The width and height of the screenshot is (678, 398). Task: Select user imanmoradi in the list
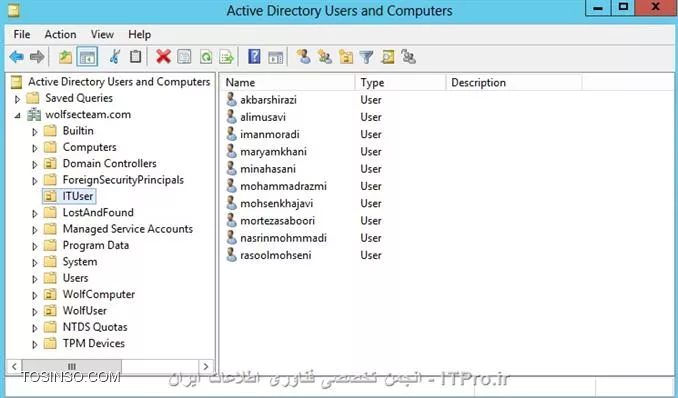tap(270, 134)
